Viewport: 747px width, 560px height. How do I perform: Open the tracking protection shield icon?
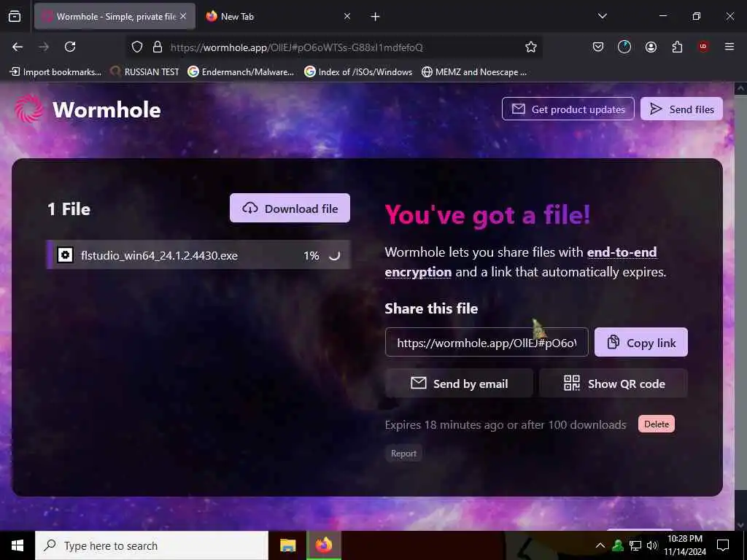[x=137, y=47]
